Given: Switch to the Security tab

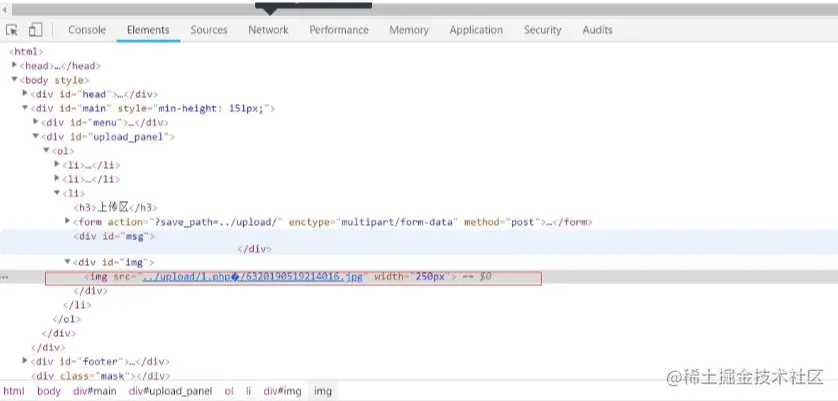Looking at the screenshot, I should (542, 30).
